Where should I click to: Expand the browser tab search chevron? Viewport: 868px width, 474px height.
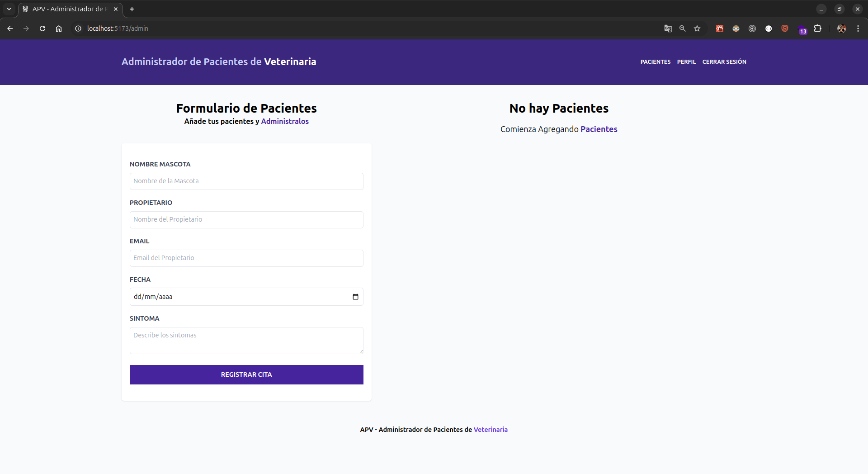point(9,9)
